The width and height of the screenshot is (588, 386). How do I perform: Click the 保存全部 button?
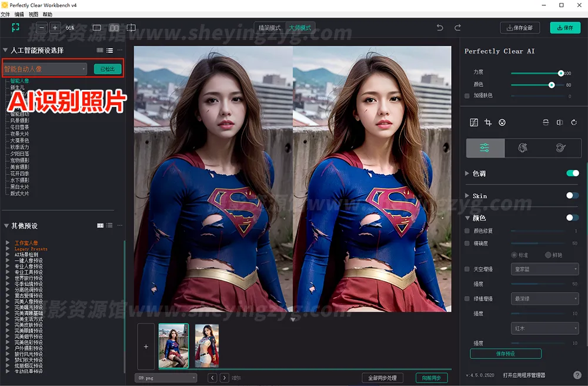coord(520,28)
